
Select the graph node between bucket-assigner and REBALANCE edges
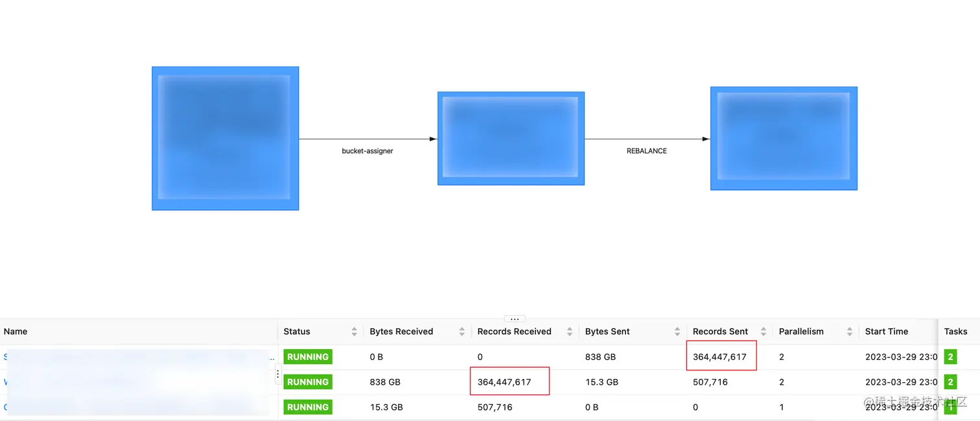pyautogui.click(x=511, y=138)
